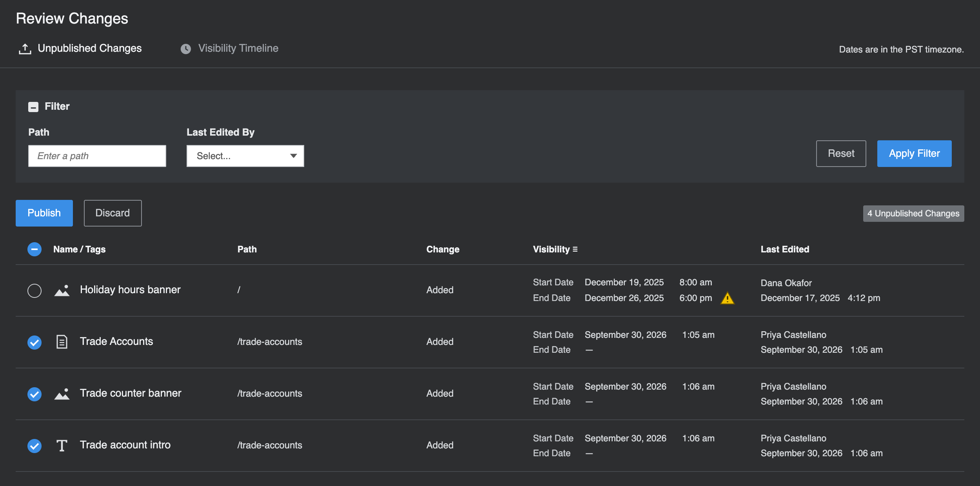
Task: Click the upload icon beside Unpublished Changes
Action: pyautogui.click(x=25, y=49)
